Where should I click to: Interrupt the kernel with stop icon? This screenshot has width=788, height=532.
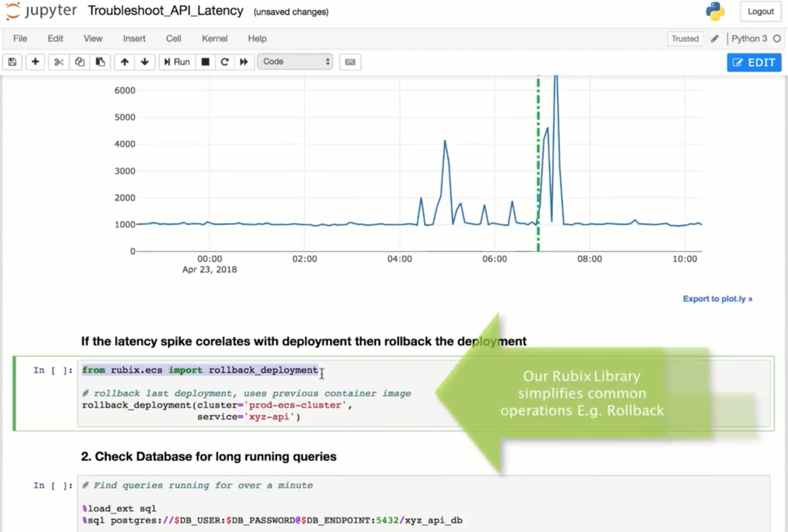tap(205, 62)
